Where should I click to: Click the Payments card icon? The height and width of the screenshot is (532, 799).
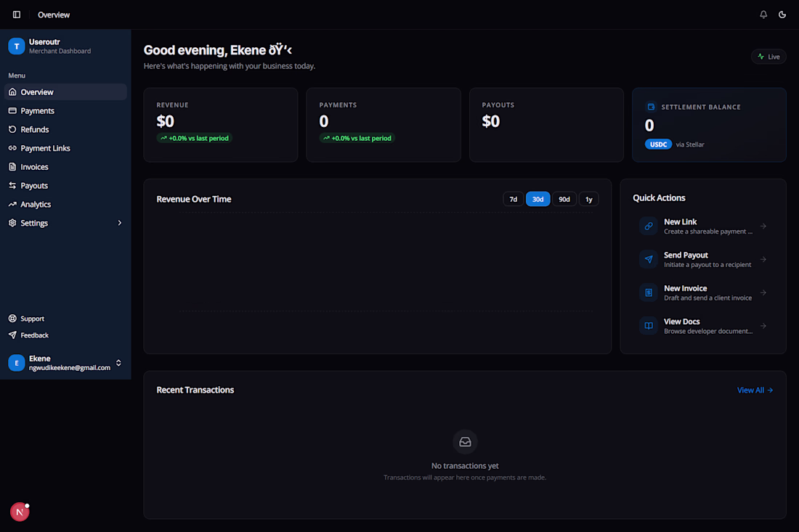(x=12, y=110)
